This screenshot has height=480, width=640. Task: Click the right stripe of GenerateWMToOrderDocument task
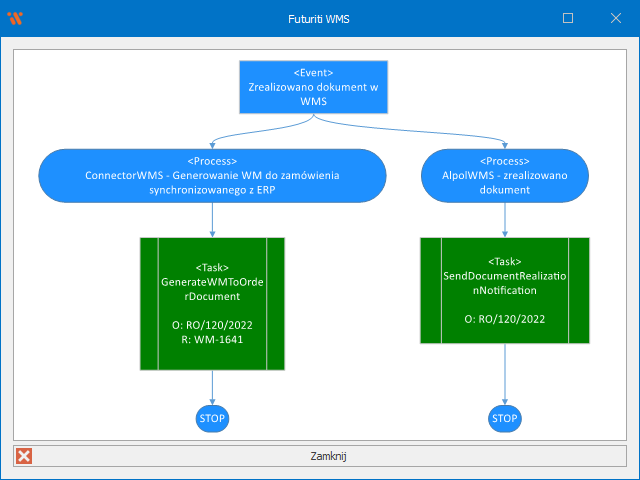(276, 303)
